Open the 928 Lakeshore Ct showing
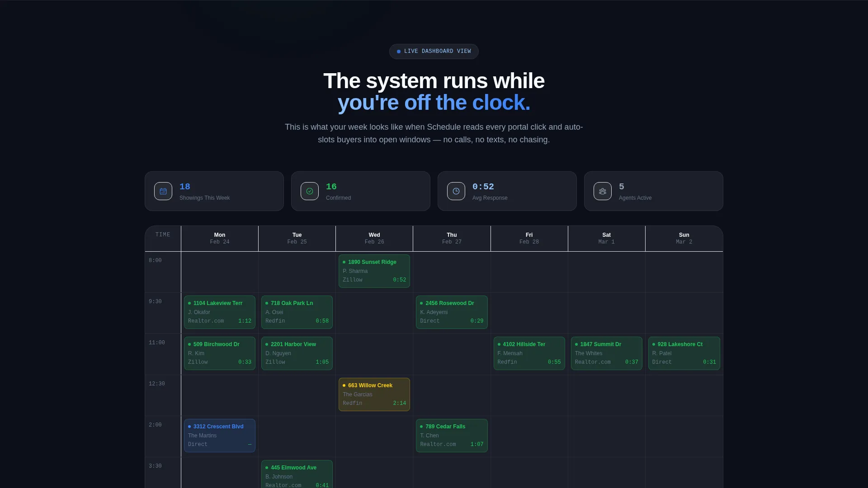The image size is (868, 488). click(x=684, y=353)
